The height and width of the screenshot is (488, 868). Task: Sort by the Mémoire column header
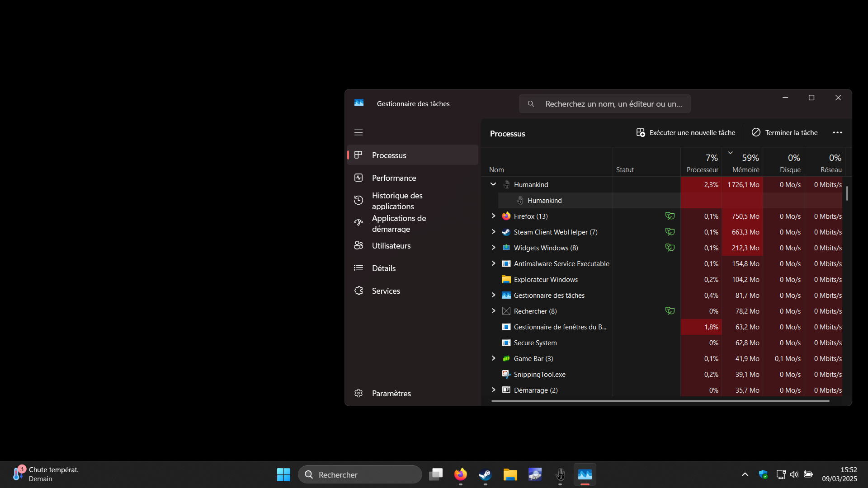[x=745, y=169]
